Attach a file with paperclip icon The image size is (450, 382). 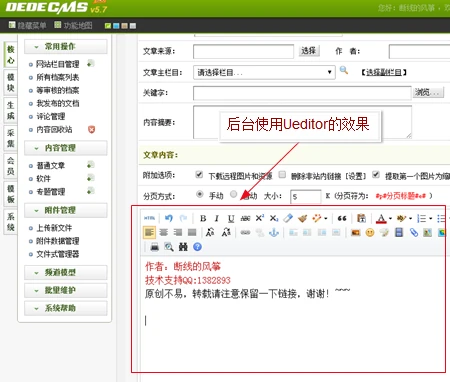click(x=414, y=232)
